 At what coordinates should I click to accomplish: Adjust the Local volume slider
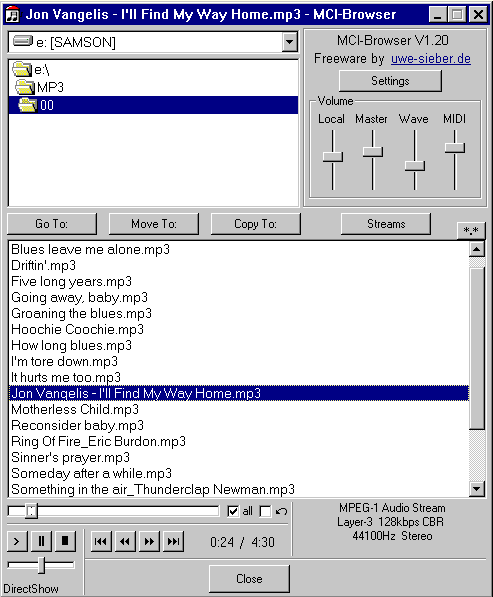(333, 156)
